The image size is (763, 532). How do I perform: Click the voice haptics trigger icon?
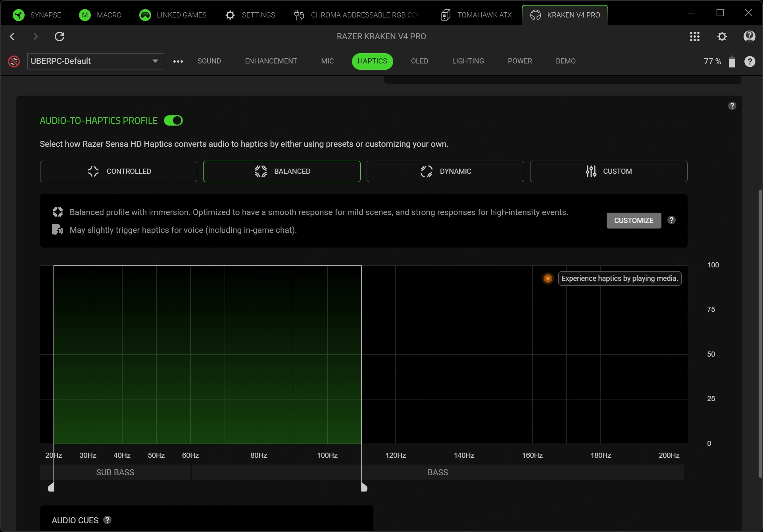58,230
